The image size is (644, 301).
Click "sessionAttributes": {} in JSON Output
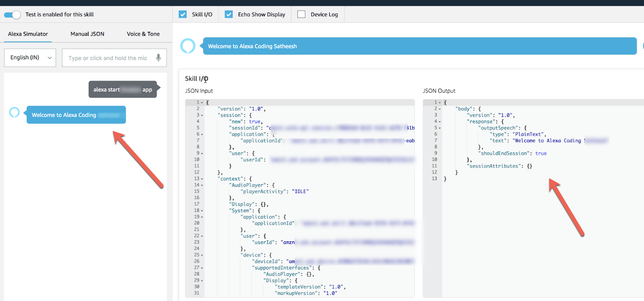(500, 166)
